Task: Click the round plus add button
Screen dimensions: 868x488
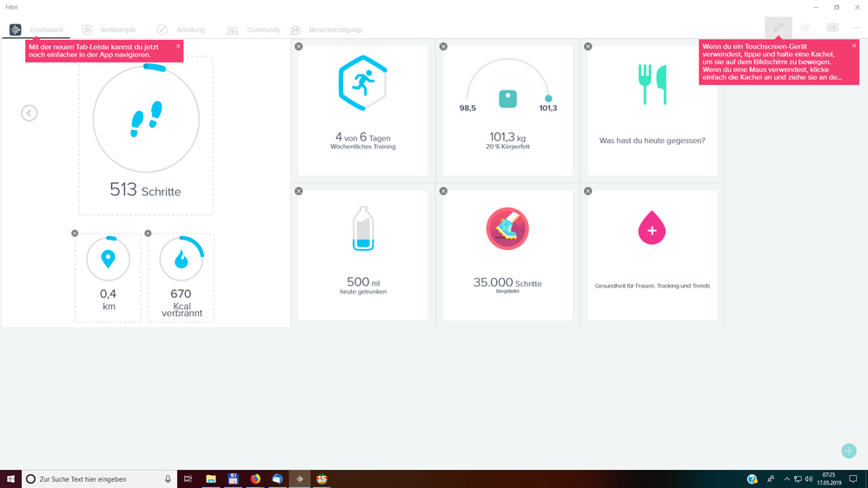Action: (849, 451)
